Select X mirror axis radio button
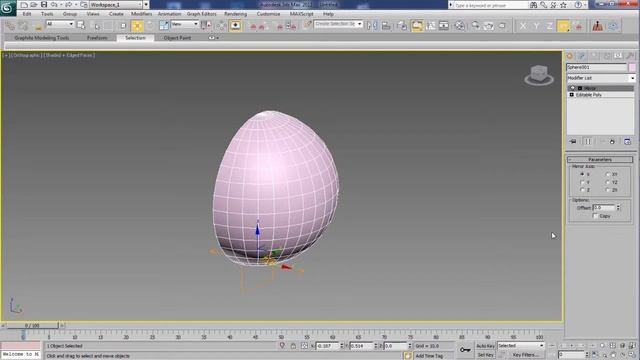 tap(582, 174)
